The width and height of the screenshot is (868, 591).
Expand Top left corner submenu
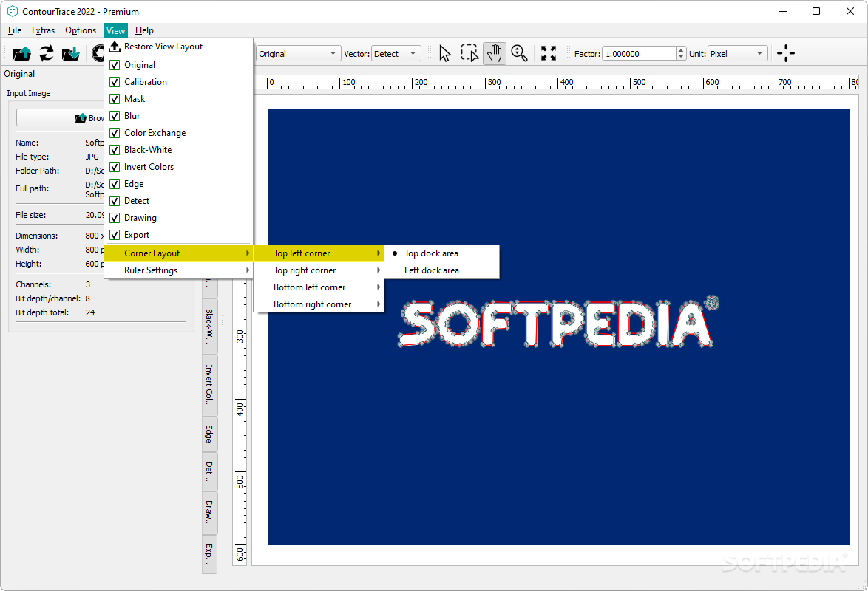[319, 253]
